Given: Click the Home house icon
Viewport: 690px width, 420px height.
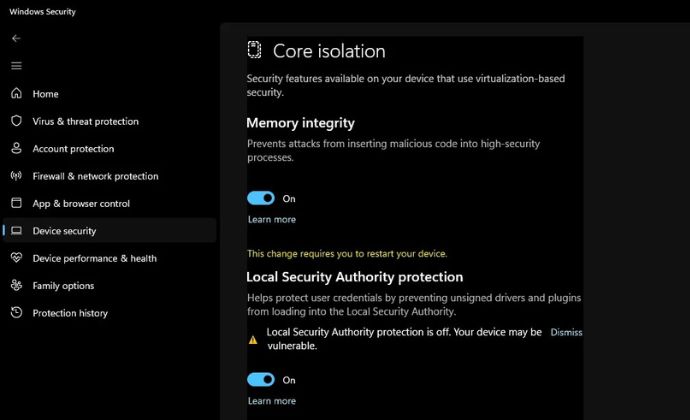Looking at the screenshot, I should tap(16, 93).
